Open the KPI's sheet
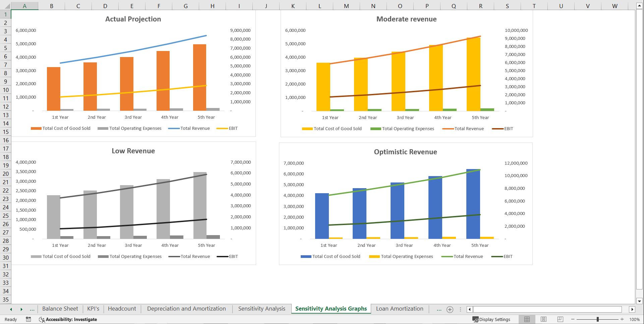This screenshot has width=644, height=324. click(x=93, y=309)
